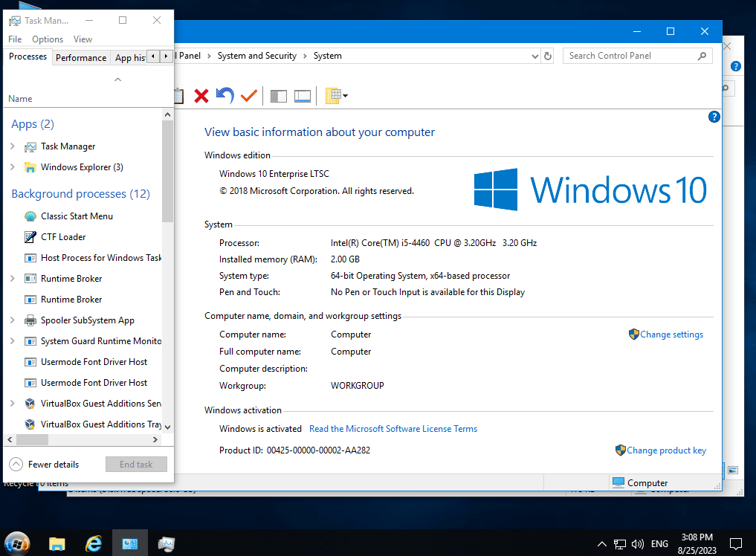Image resolution: width=756 pixels, height=556 pixels.
Task: Expand the Windows Explorer (3) entry
Action: pyautogui.click(x=13, y=167)
